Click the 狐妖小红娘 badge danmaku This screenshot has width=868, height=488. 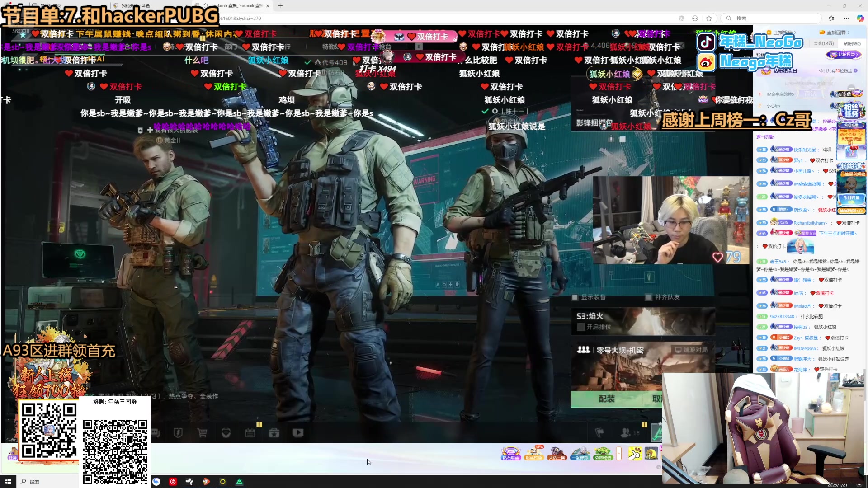(x=615, y=74)
